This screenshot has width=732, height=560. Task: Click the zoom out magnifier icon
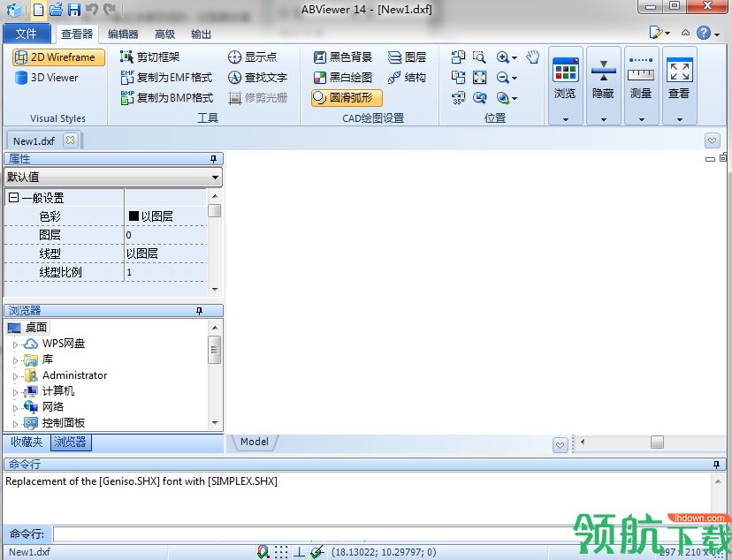[x=503, y=78]
